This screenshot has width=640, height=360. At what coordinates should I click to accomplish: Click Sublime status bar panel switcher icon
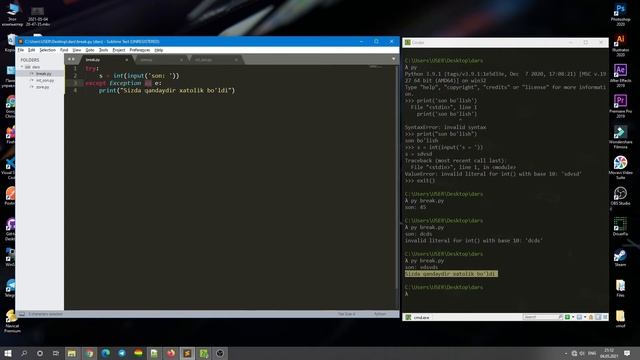[x=22, y=314]
